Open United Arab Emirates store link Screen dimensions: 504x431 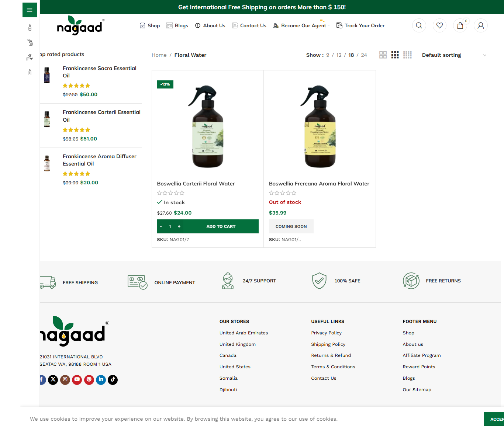click(x=244, y=333)
